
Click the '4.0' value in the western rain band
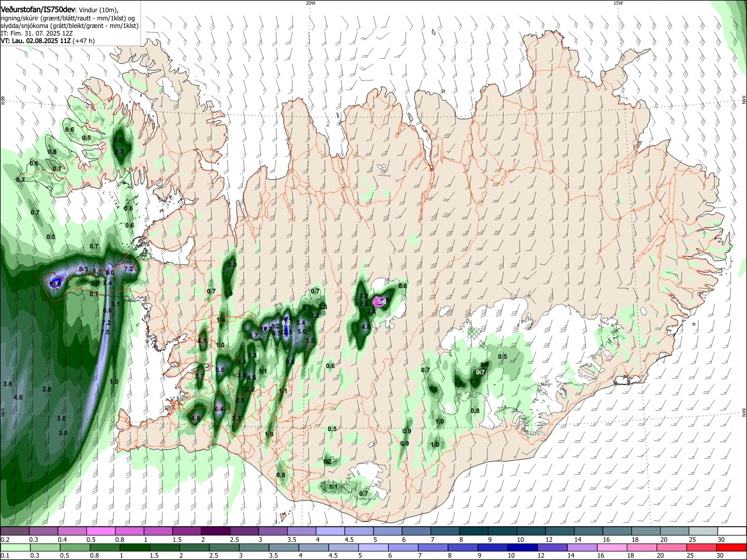18,397
